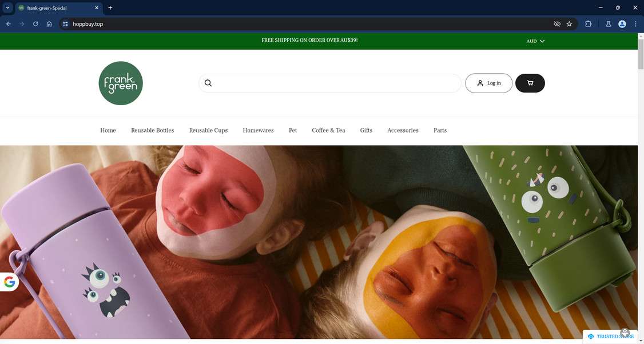Open the browser profile avatar

tap(622, 24)
